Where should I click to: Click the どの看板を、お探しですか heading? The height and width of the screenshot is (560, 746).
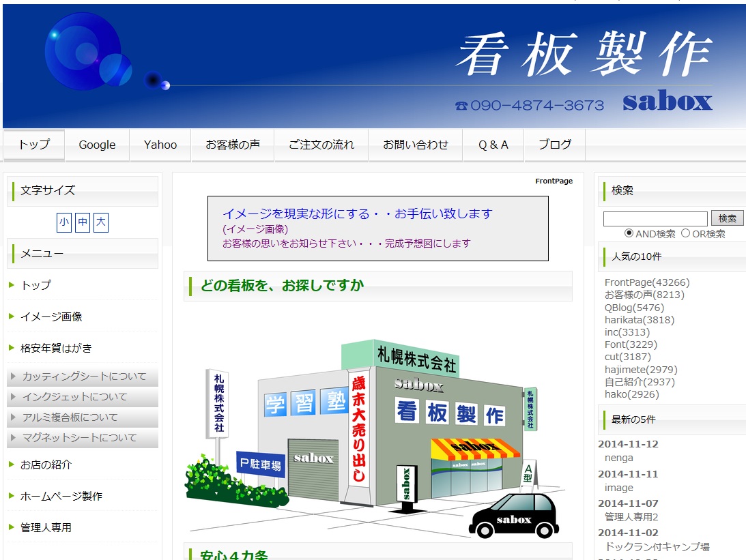(282, 285)
